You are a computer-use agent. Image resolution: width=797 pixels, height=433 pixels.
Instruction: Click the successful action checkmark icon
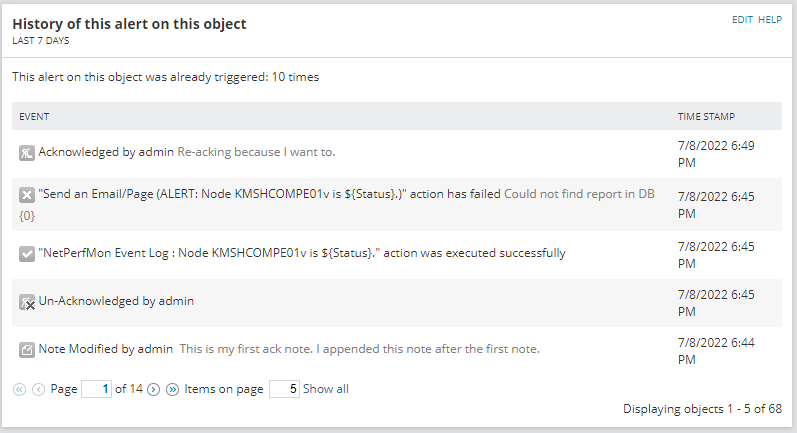(x=27, y=254)
